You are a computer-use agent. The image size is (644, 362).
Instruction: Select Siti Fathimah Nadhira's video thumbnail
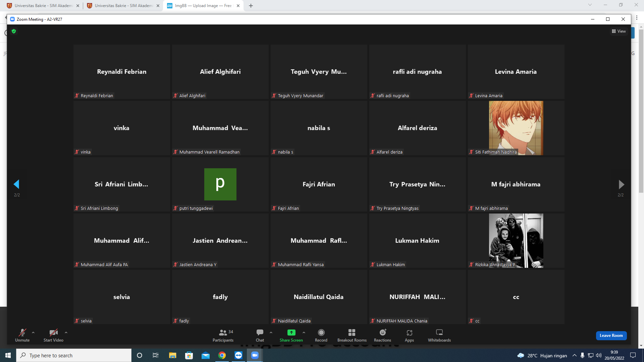pyautogui.click(x=516, y=128)
